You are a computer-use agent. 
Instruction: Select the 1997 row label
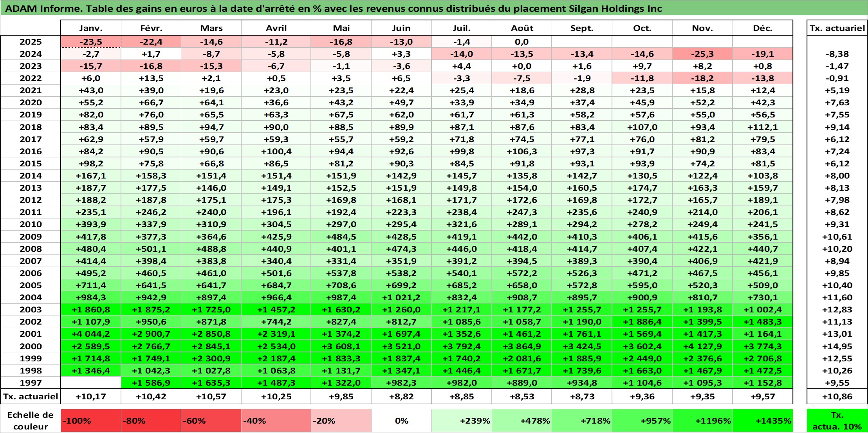(31, 382)
